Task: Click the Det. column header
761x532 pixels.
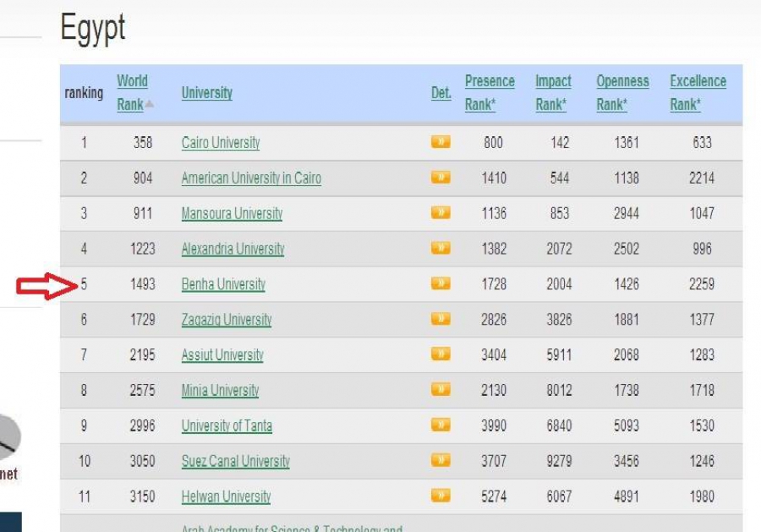Action: click(x=441, y=93)
